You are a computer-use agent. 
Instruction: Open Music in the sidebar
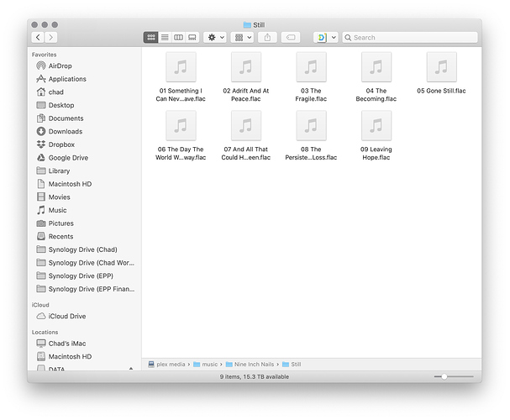click(x=85, y=210)
